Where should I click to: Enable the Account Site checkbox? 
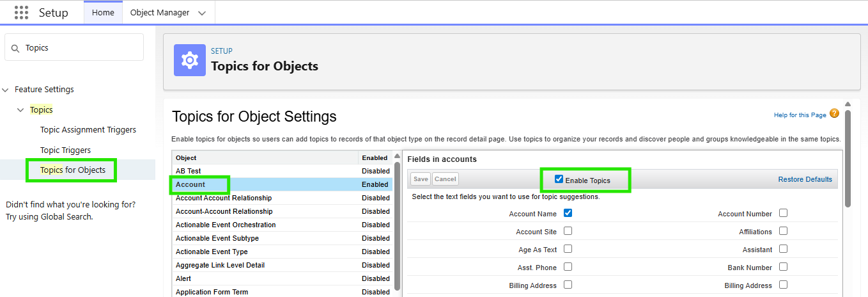pyautogui.click(x=568, y=231)
